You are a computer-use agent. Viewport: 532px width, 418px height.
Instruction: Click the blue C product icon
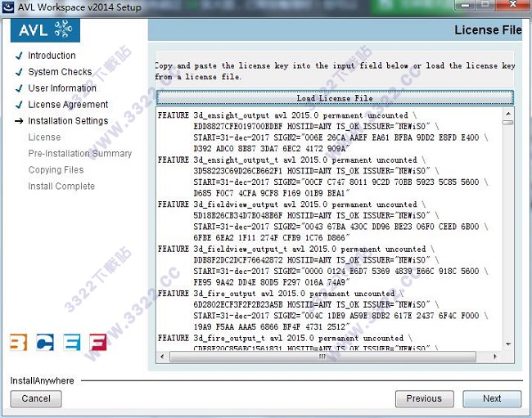[45, 342]
